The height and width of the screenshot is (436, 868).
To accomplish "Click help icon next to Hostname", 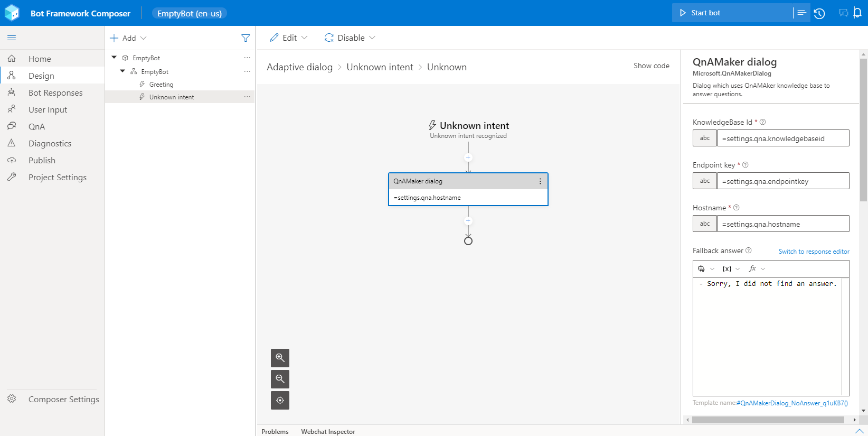I will pos(737,208).
